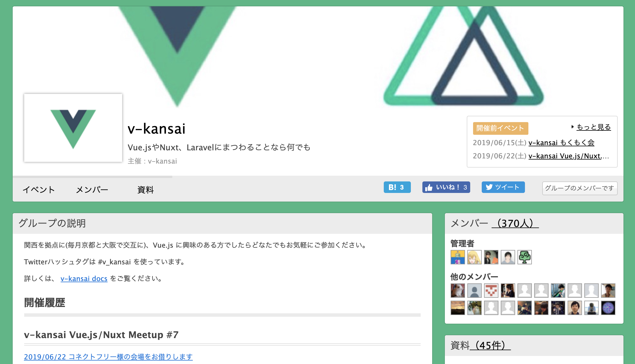Image resolution: width=635 pixels, height=364 pixels.
Task: Switch to the メンバー tab
Action: (x=92, y=189)
